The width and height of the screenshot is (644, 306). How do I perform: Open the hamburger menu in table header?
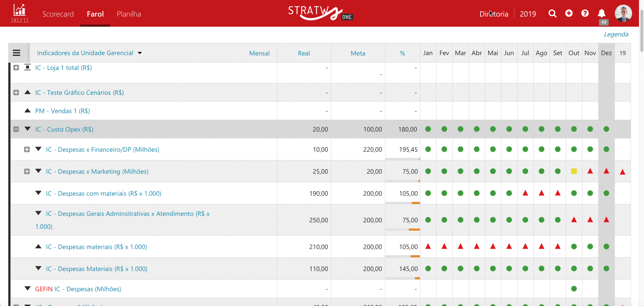(x=17, y=53)
